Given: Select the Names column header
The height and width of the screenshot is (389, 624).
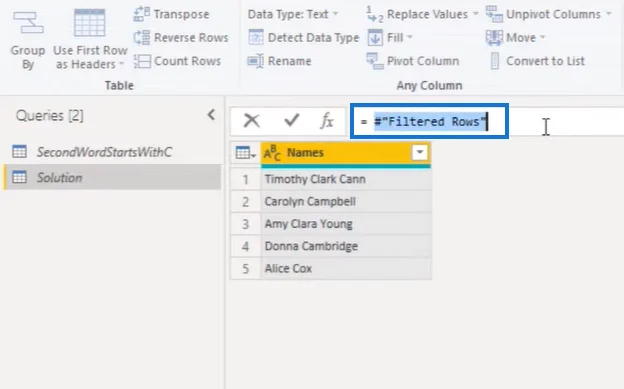Looking at the screenshot, I should pyautogui.click(x=345, y=153).
